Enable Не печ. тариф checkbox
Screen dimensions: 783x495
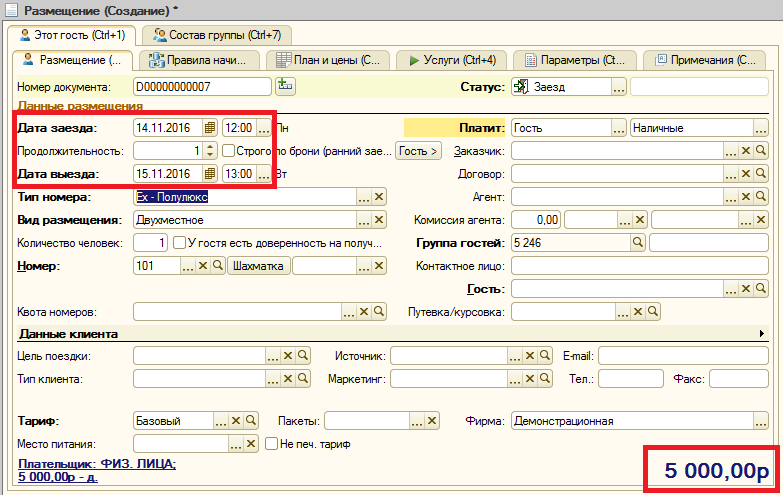tap(271, 444)
